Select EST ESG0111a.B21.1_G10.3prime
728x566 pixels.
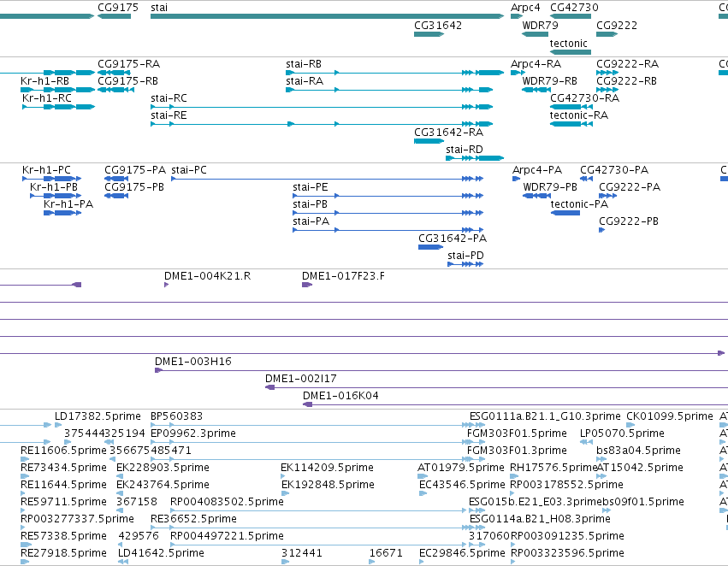pyautogui.click(x=545, y=416)
